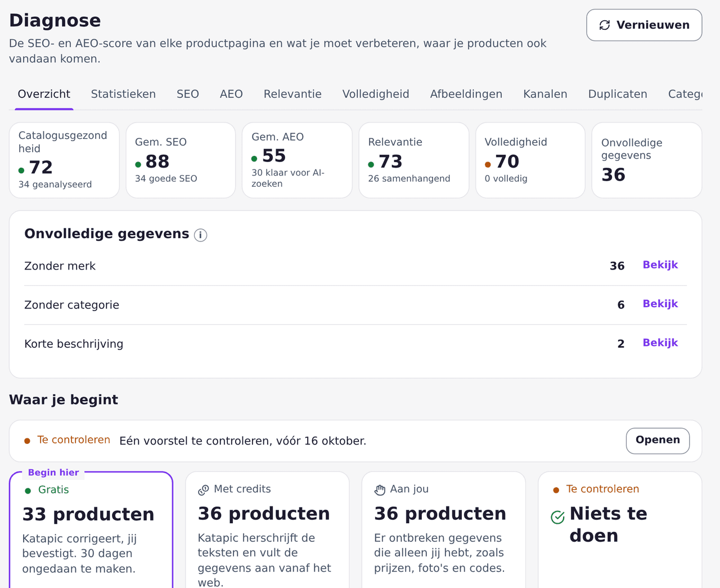Click the Diagnose page title

(x=55, y=20)
